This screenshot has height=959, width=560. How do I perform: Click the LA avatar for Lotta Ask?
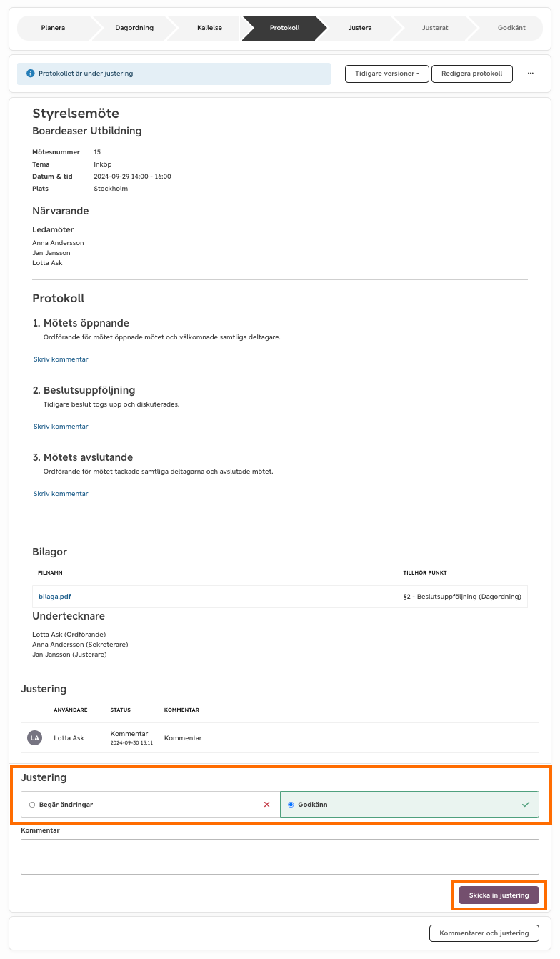(x=34, y=738)
